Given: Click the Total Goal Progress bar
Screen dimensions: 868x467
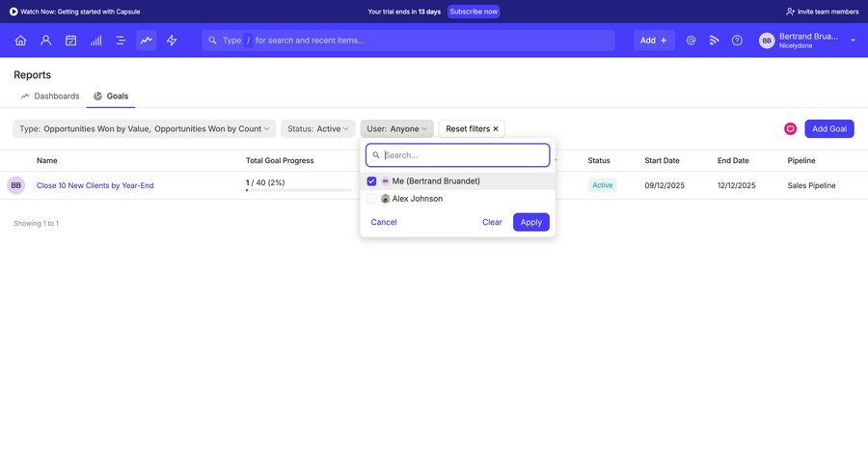Looking at the screenshot, I should click(x=298, y=190).
